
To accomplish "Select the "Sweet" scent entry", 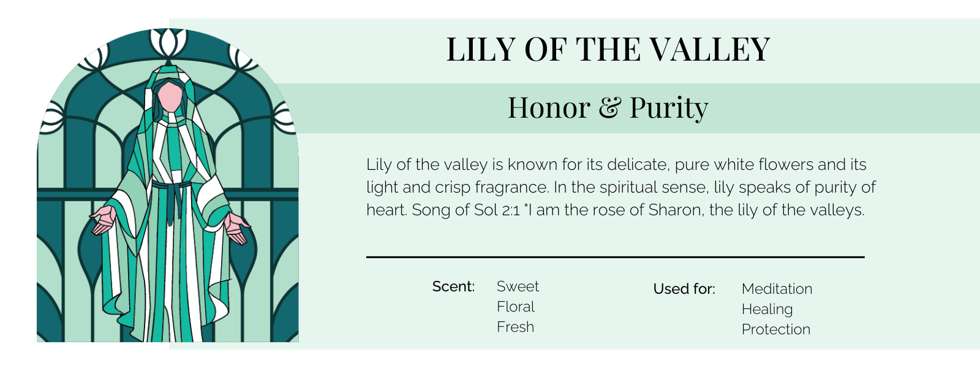I will tap(518, 286).
